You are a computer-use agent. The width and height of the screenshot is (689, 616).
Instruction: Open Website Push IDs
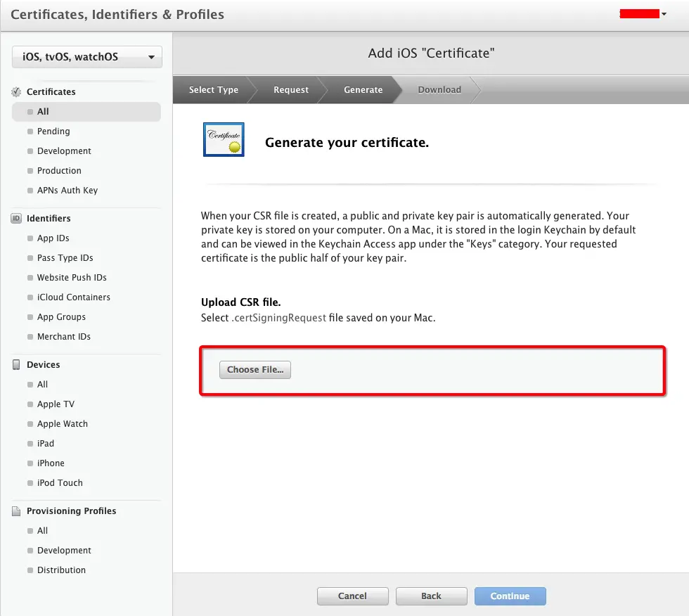tap(72, 278)
